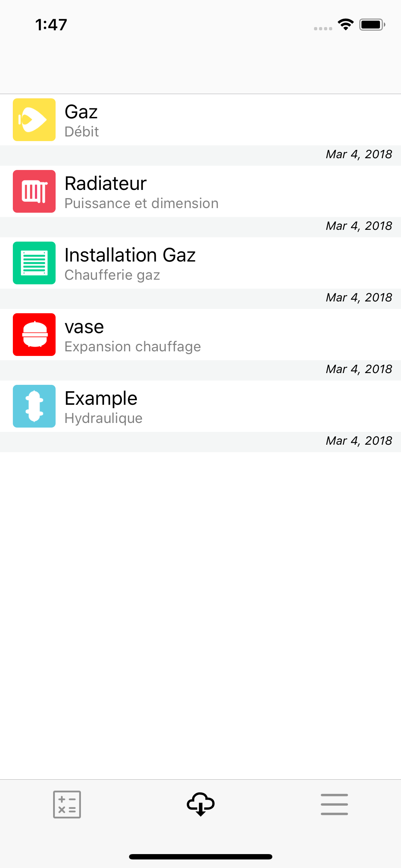Open the hamburger menu in the toolbar
This screenshot has height=868, width=401.
(x=334, y=804)
